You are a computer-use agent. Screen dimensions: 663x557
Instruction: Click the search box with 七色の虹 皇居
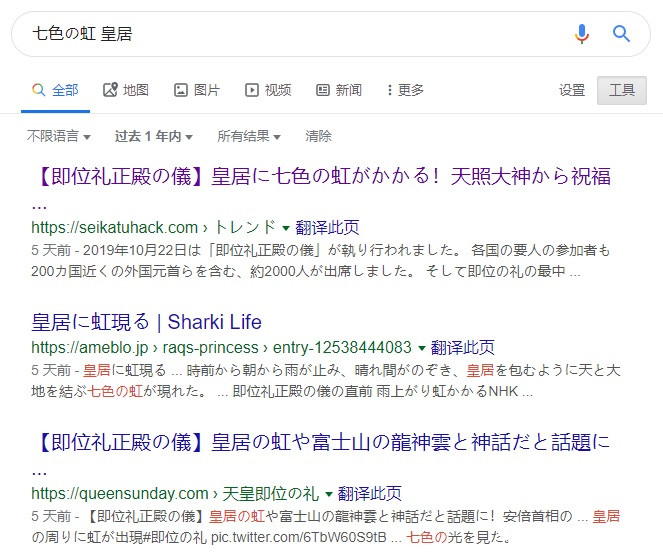pyautogui.click(x=331, y=34)
